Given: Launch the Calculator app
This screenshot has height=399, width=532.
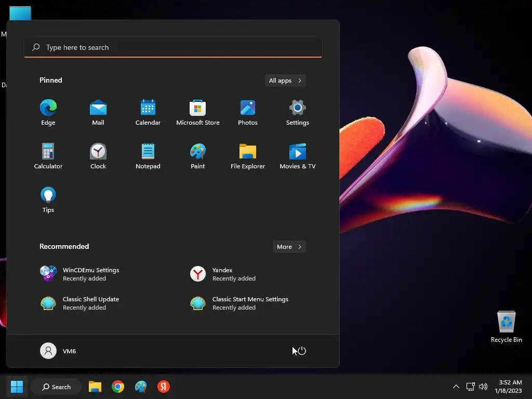Looking at the screenshot, I should 48,156.
